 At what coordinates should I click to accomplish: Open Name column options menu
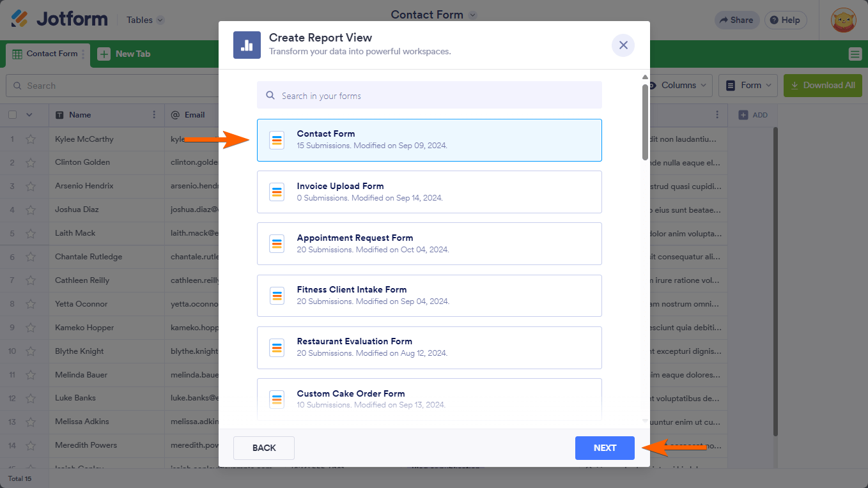(x=154, y=115)
